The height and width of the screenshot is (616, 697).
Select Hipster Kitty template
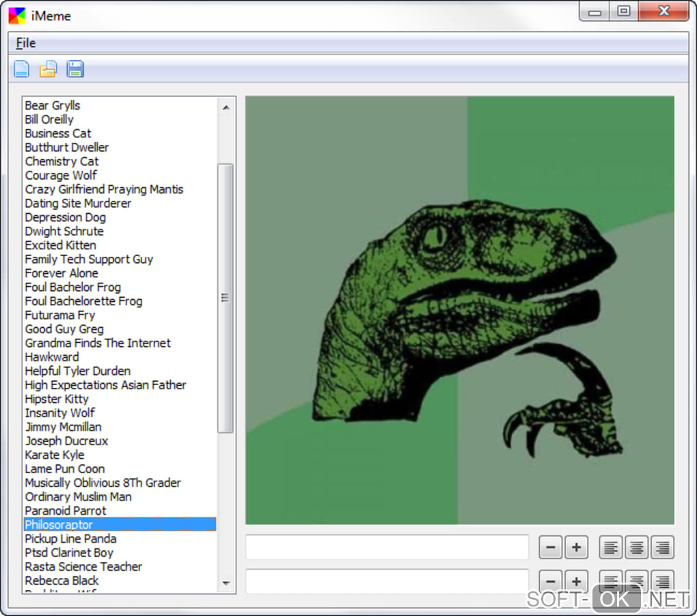(x=120, y=399)
